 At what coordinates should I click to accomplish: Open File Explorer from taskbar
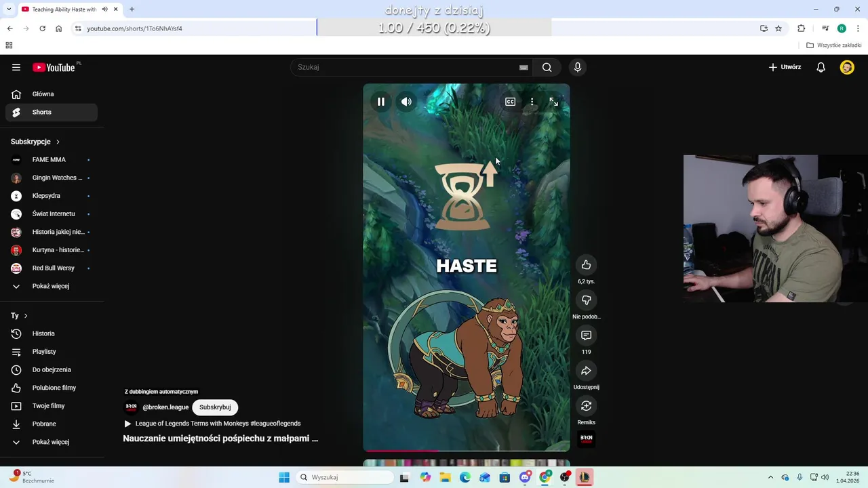point(445,477)
